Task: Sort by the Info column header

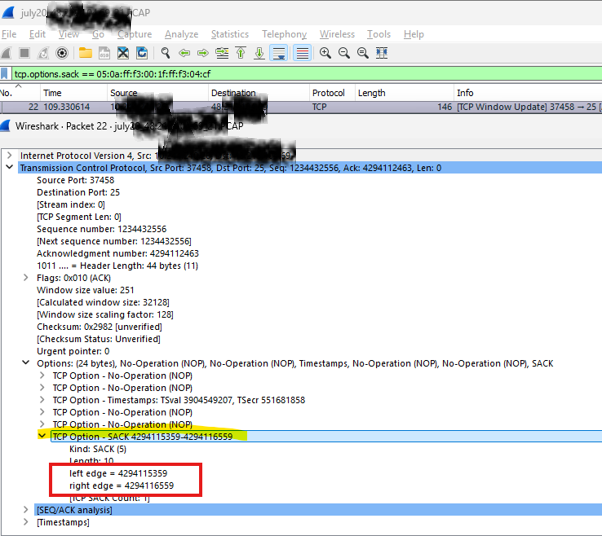Action: coord(528,93)
